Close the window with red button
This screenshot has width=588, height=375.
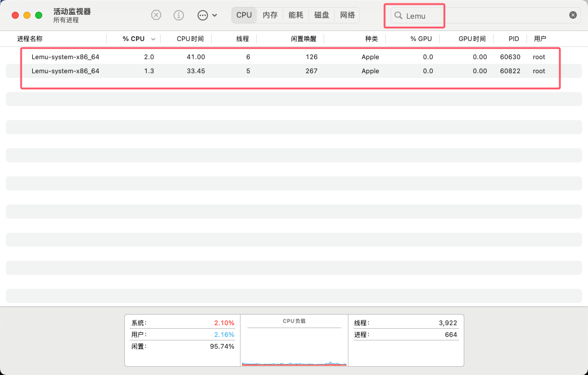click(15, 15)
